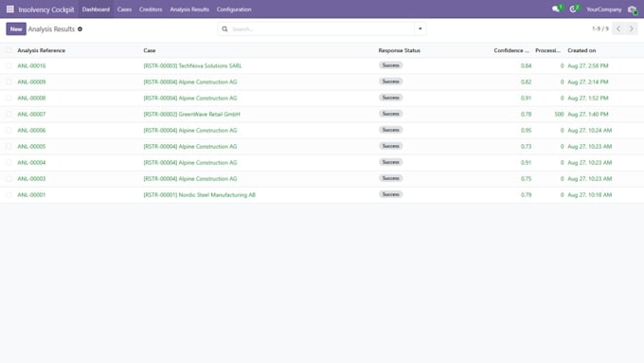Go to previous page arrow
Viewport: 644px width, 363px height.
pyautogui.click(x=618, y=28)
